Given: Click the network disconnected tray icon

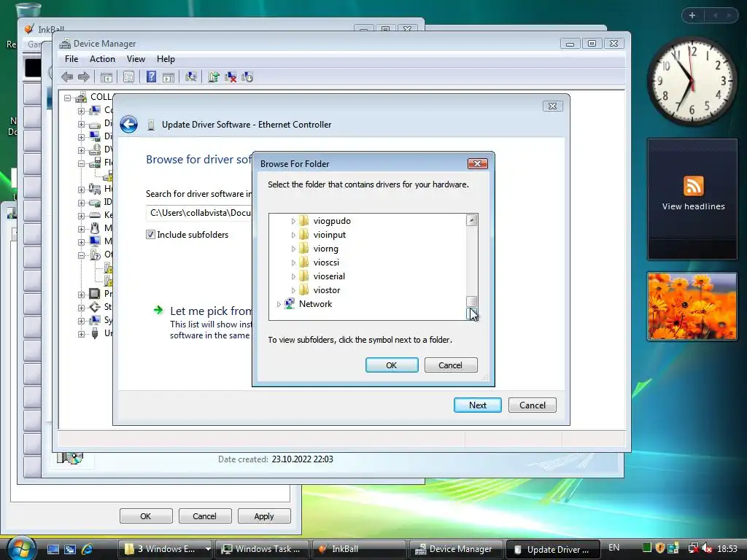Looking at the screenshot, I should click(x=694, y=548).
